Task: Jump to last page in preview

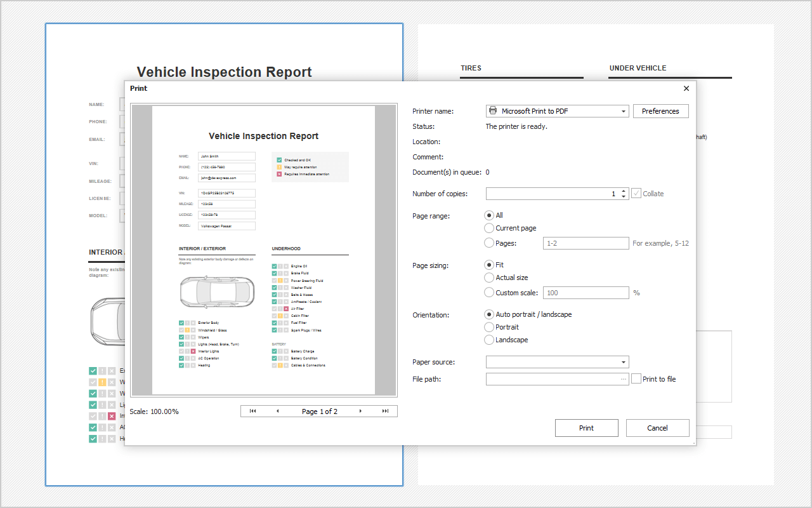Action: tap(385, 411)
